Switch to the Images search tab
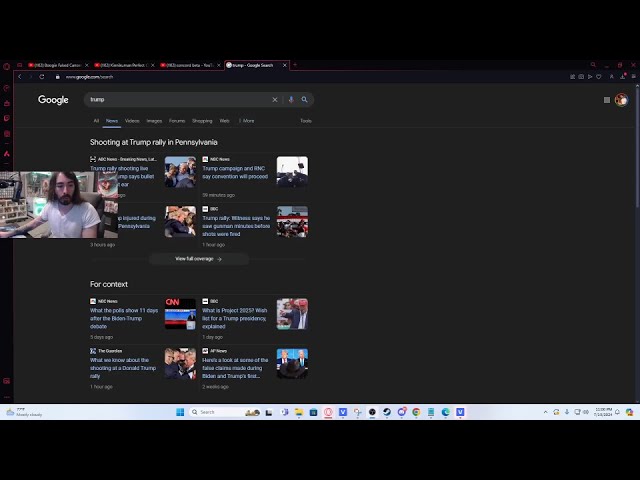Image resolution: width=640 pixels, height=480 pixels. tap(154, 121)
